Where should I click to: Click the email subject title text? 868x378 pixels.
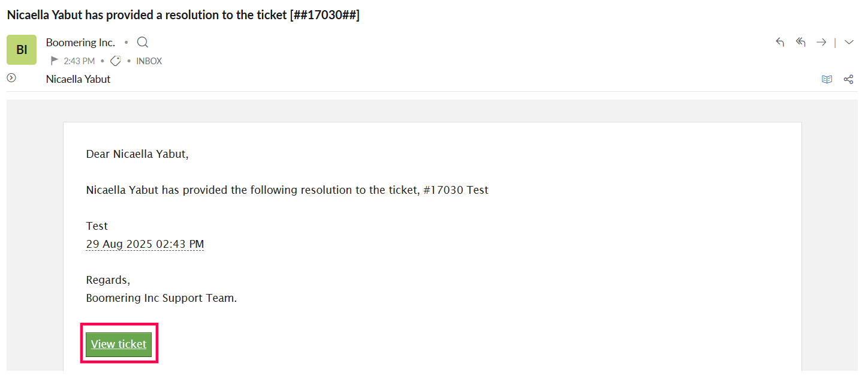183,16
